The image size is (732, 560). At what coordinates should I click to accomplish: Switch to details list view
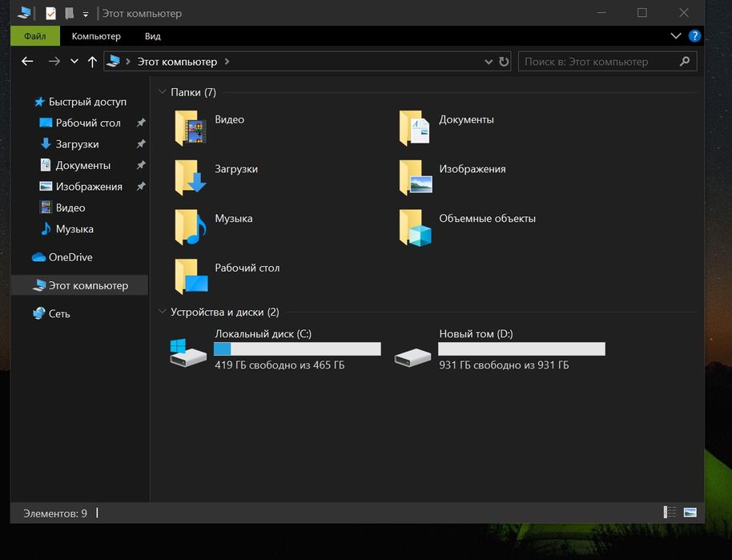pos(670,513)
